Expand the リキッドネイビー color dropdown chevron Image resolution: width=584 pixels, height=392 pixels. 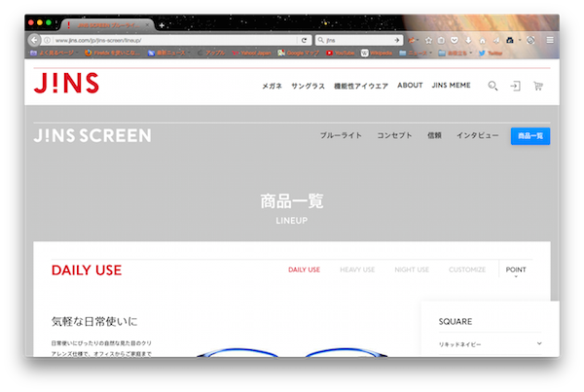click(x=539, y=343)
